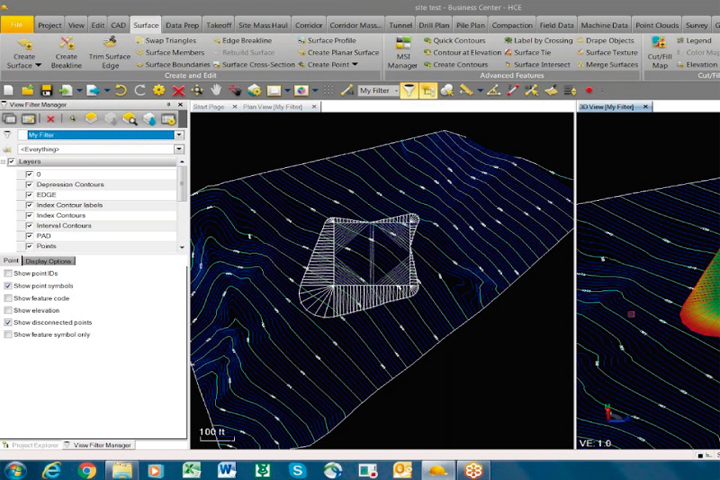Click the yellow gear settings icon

159,90
